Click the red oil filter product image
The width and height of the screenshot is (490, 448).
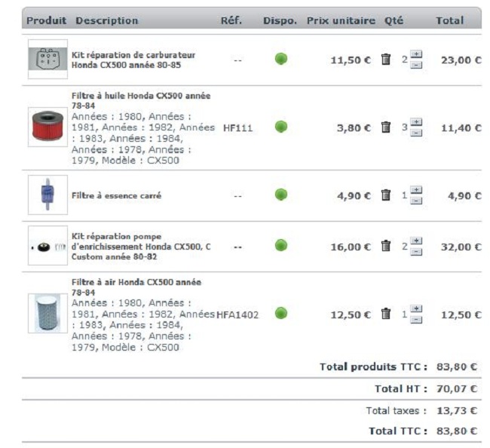point(47,127)
